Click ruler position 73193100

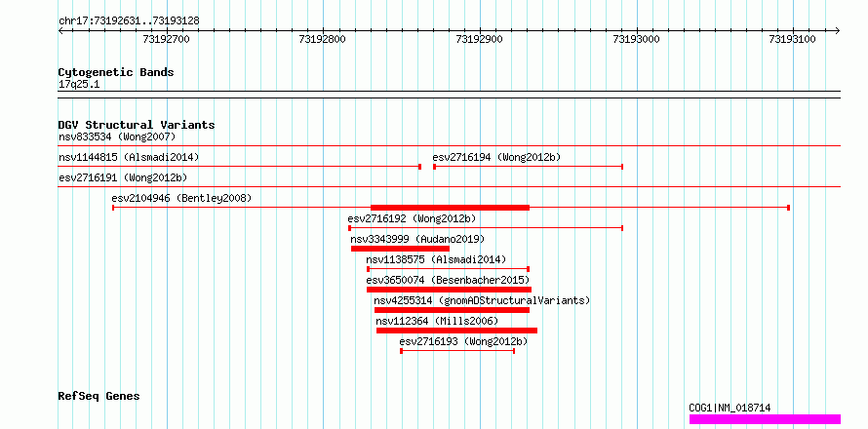coord(793,39)
